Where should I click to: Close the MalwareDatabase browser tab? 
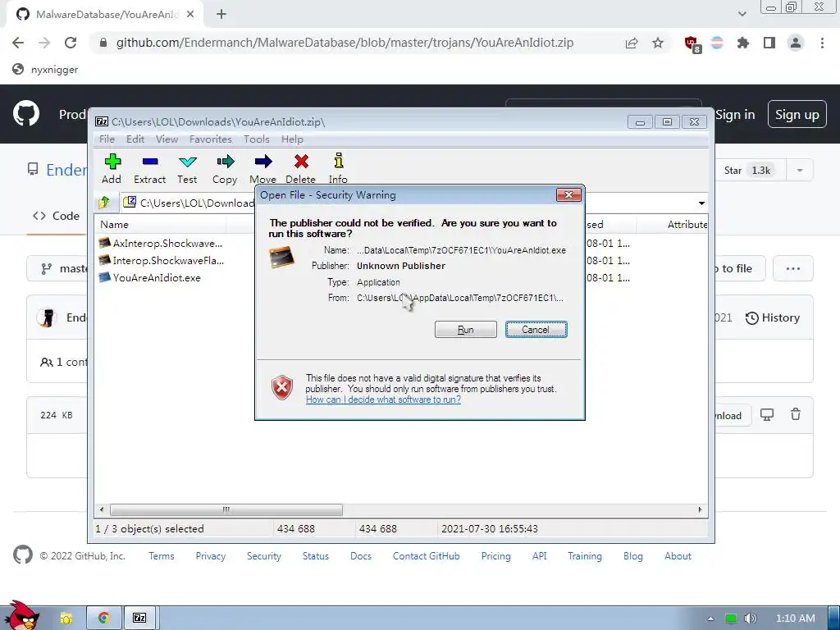tap(190, 15)
